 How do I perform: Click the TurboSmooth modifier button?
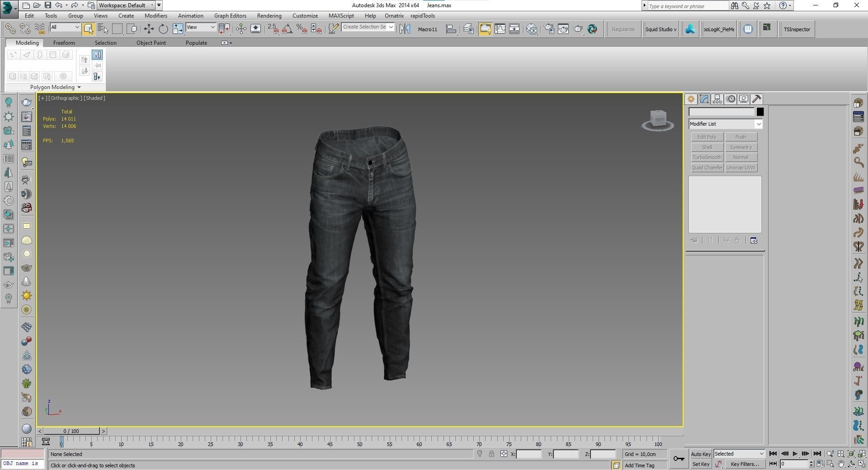pyautogui.click(x=707, y=157)
